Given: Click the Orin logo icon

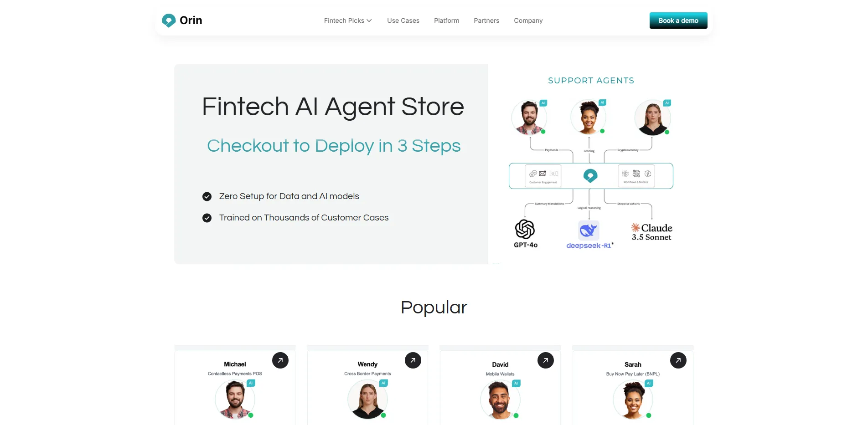Looking at the screenshot, I should 169,20.
